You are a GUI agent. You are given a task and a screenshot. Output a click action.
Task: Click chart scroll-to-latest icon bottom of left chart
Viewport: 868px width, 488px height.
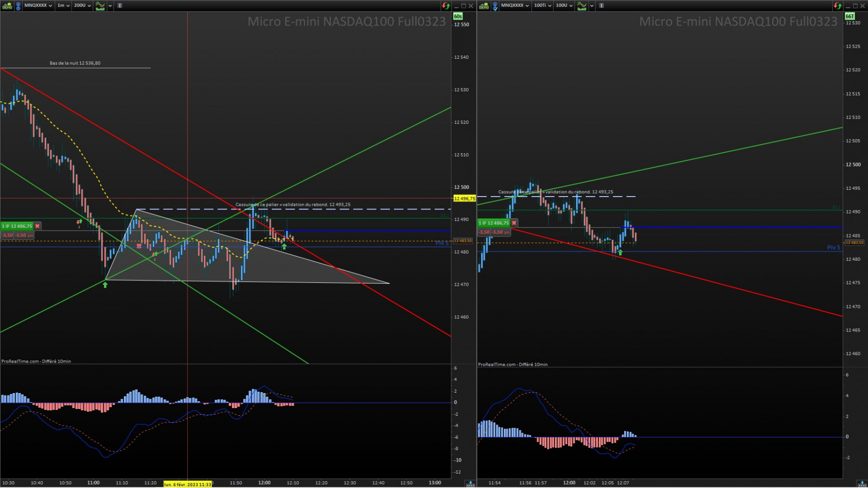(x=470, y=483)
